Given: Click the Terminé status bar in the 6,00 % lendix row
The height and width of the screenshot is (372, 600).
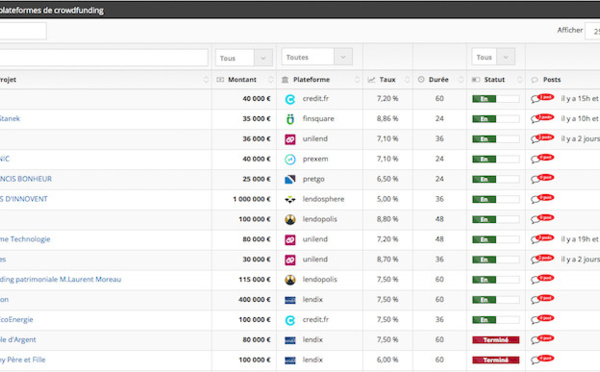Looking at the screenshot, I should click(496, 360).
